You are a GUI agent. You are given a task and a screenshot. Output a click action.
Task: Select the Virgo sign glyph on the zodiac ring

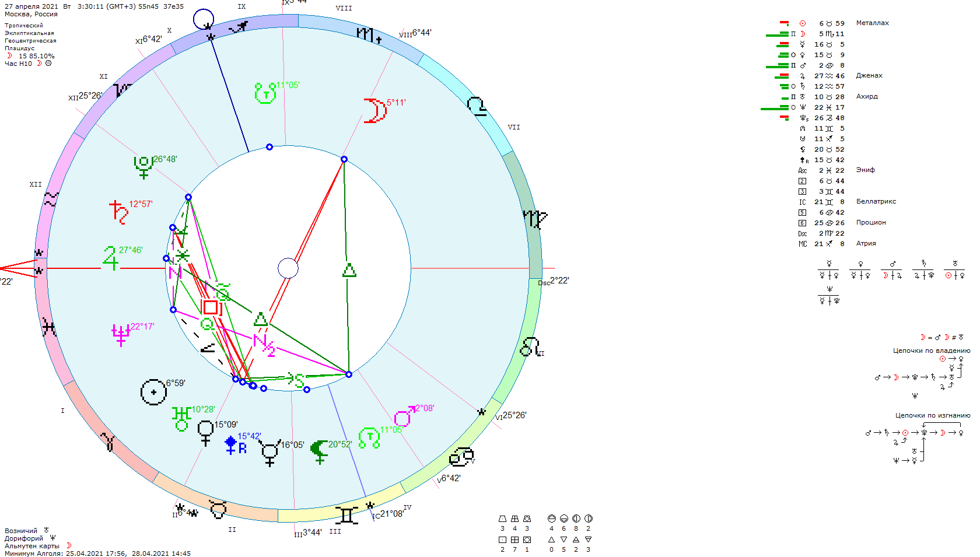535,220
